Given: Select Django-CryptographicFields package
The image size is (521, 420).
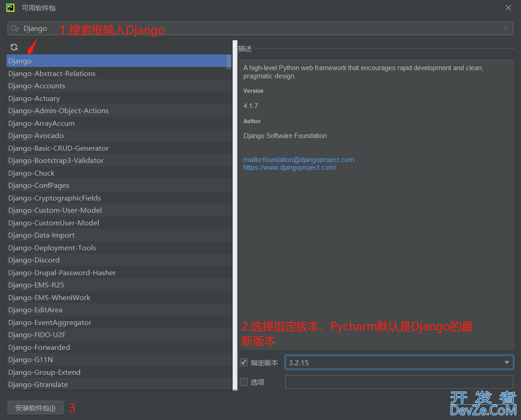Looking at the screenshot, I should click(x=119, y=198).
